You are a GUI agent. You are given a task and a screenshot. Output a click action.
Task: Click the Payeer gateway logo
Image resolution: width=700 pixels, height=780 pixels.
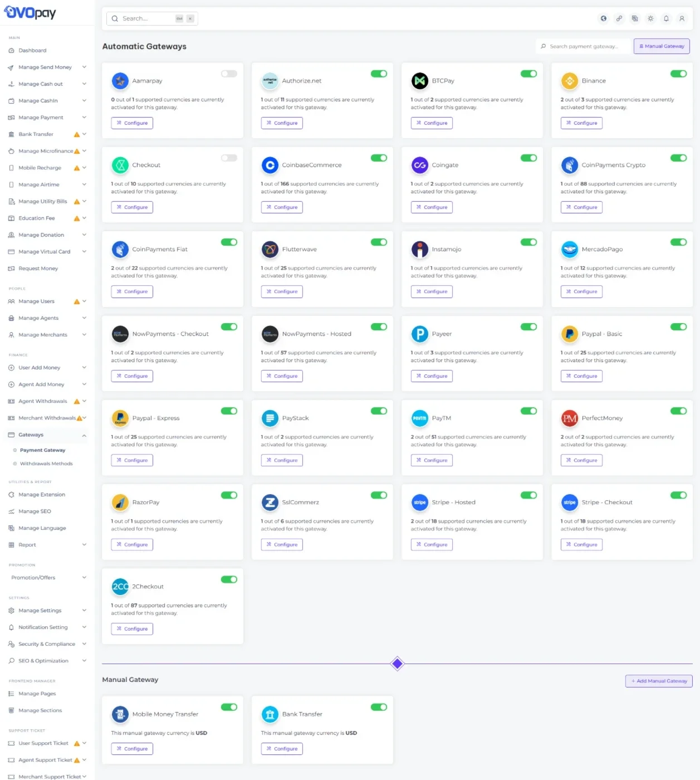(x=420, y=334)
